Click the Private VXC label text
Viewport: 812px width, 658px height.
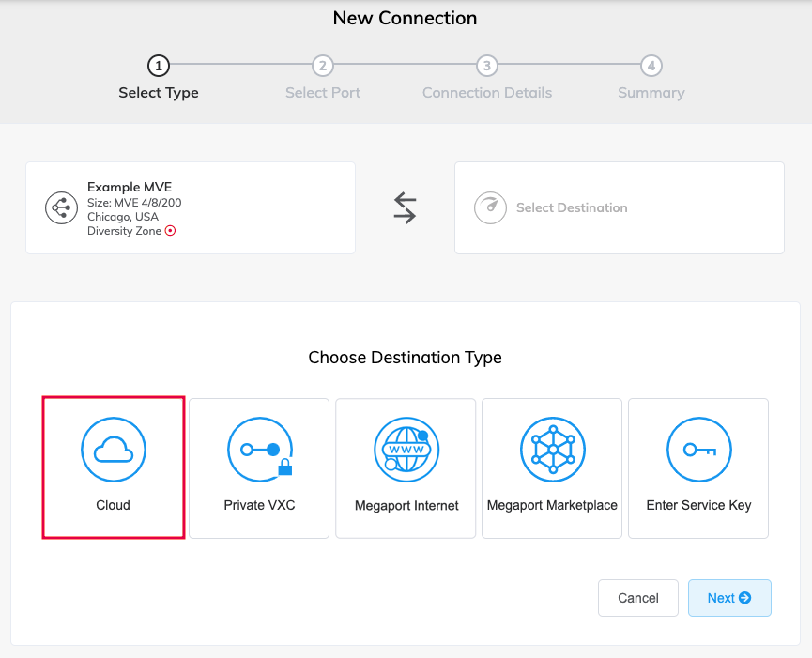coord(259,505)
